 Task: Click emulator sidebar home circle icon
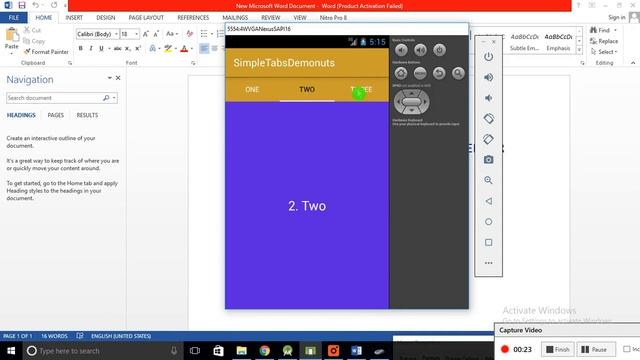click(x=488, y=222)
